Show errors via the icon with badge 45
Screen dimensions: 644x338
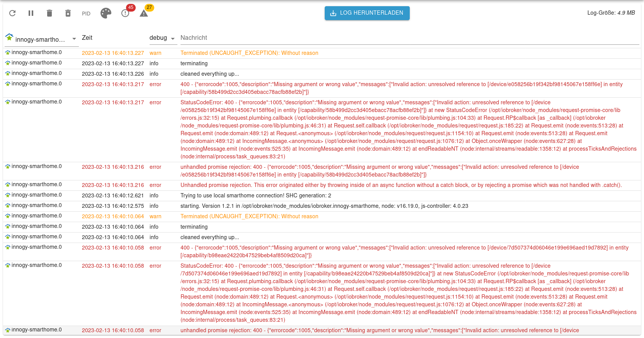pos(125,13)
